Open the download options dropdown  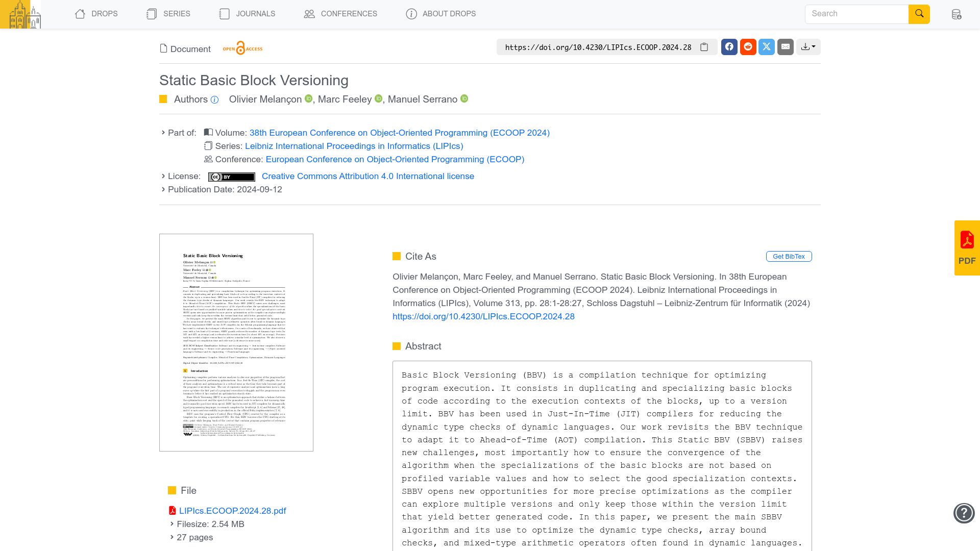coord(808,47)
